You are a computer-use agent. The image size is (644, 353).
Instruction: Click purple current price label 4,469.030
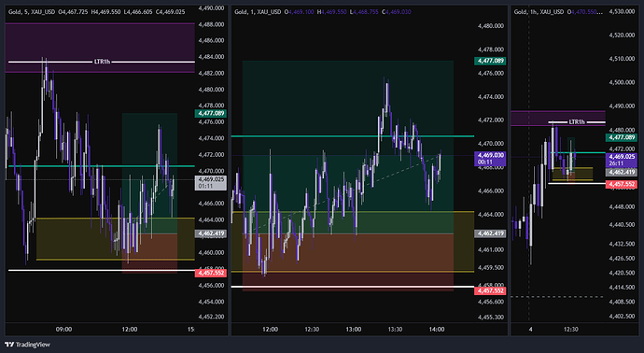coord(490,158)
